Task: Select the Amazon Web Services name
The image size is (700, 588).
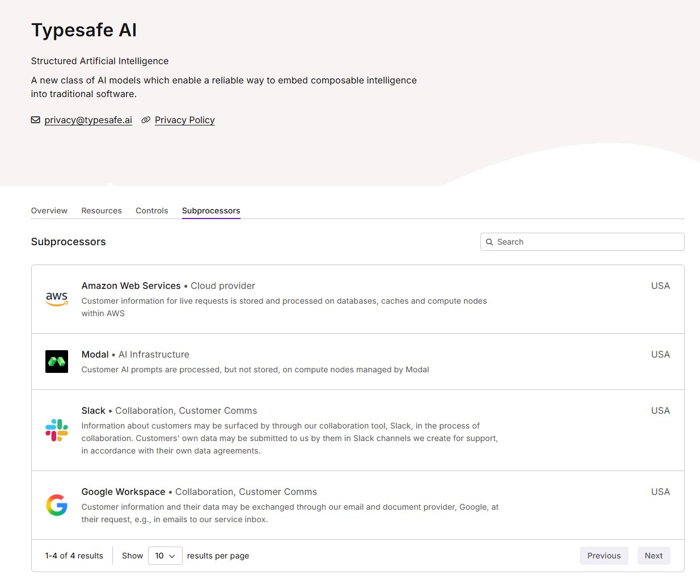Action: pyautogui.click(x=131, y=285)
